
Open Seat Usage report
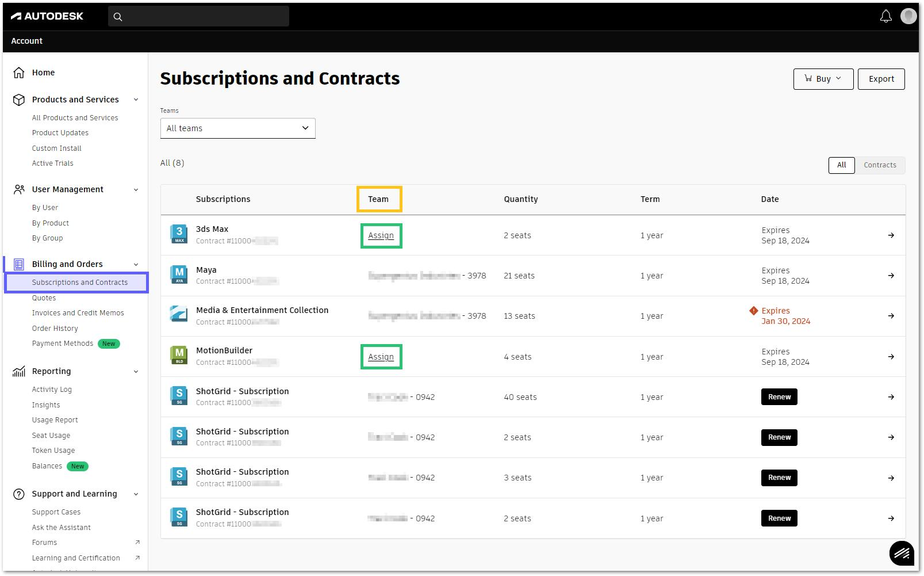[51, 436]
